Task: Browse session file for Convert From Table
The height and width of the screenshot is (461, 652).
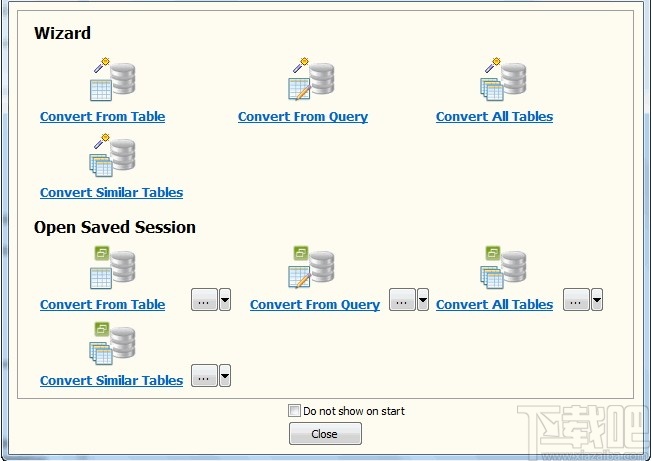Action: click(204, 300)
